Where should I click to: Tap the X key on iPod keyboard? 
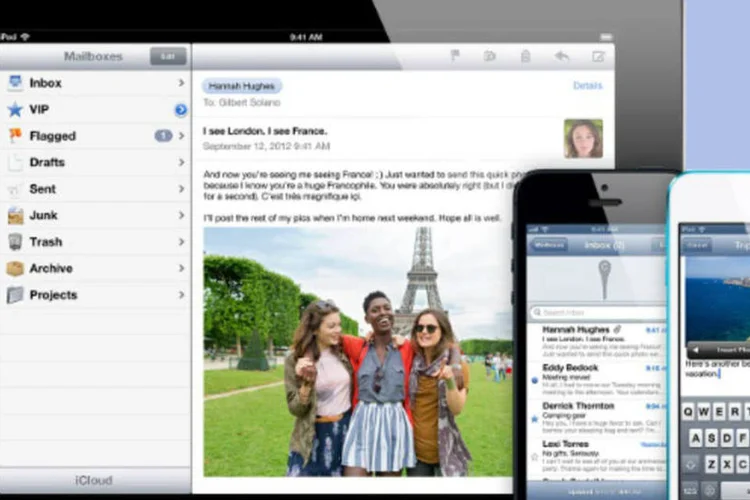(x=728, y=464)
